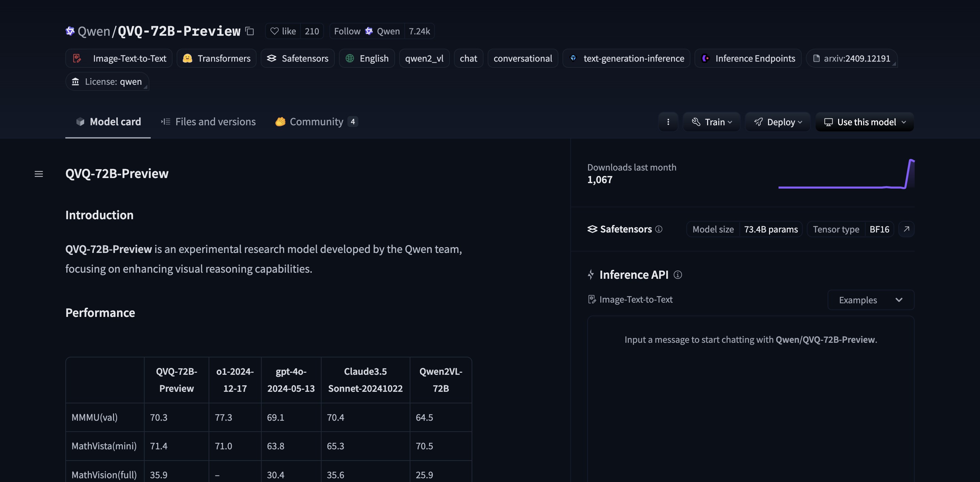Select the qwen2_vl tag
The width and height of the screenshot is (980, 482).
[x=424, y=58]
